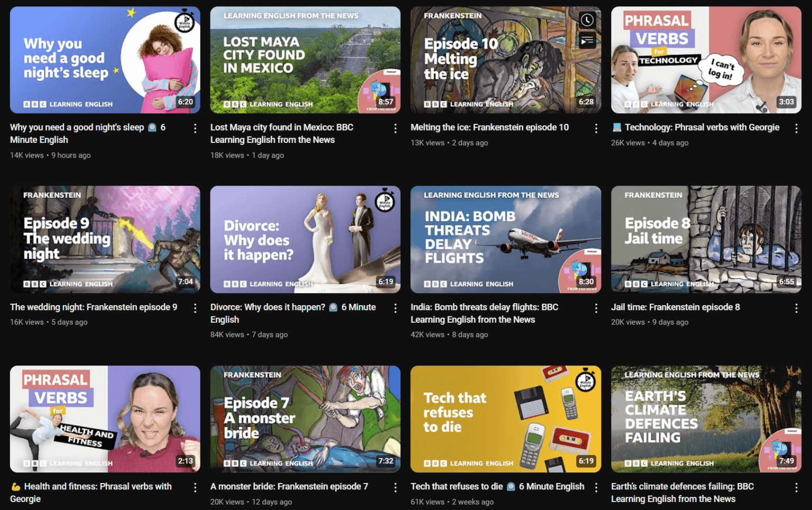This screenshot has height=510, width=812.
Task: Click the Tech that refuses to die thumbnail
Action: (x=505, y=418)
